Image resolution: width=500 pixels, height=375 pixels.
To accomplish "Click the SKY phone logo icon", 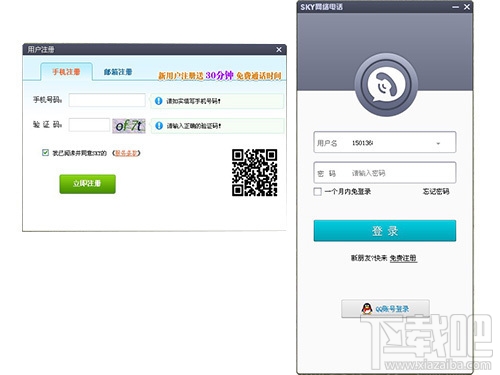I will (386, 85).
